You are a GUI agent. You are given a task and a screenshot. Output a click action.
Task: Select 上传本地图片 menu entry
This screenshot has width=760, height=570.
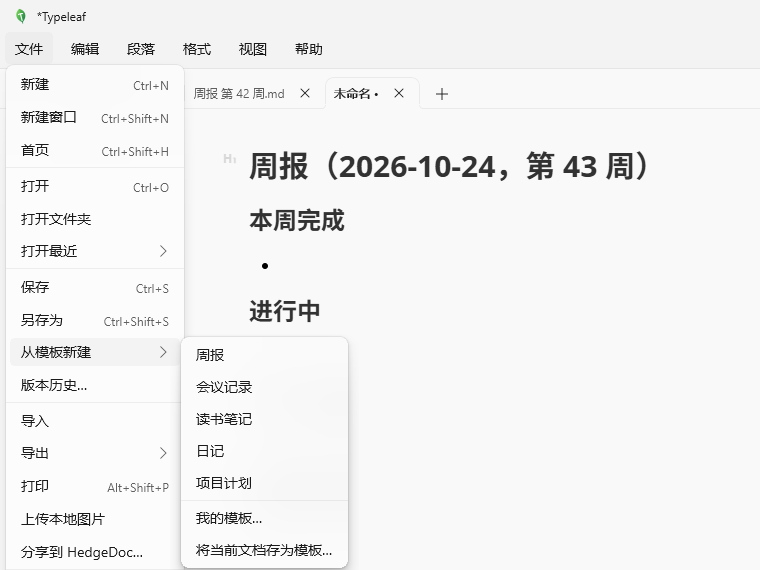(x=95, y=519)
